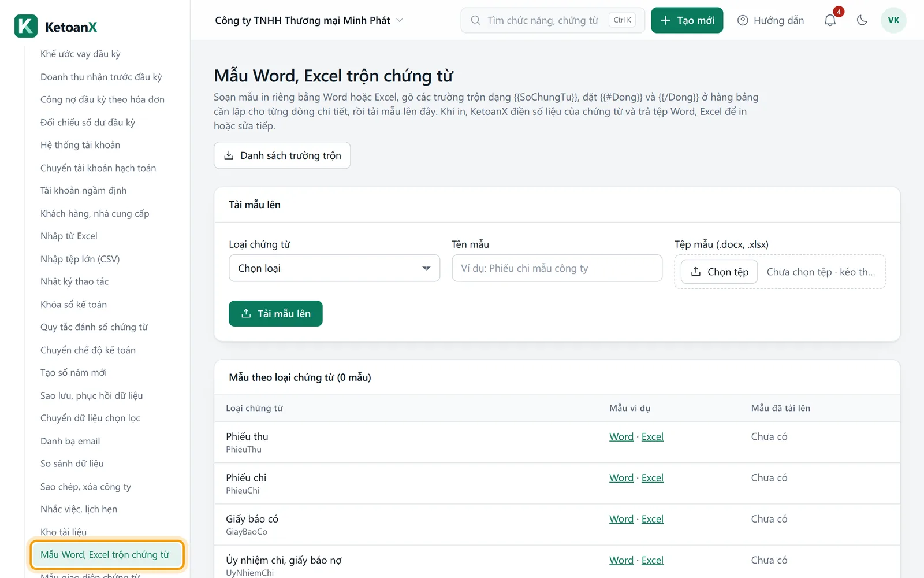
Task: Open notifications bell with badge
Action: 830,20
